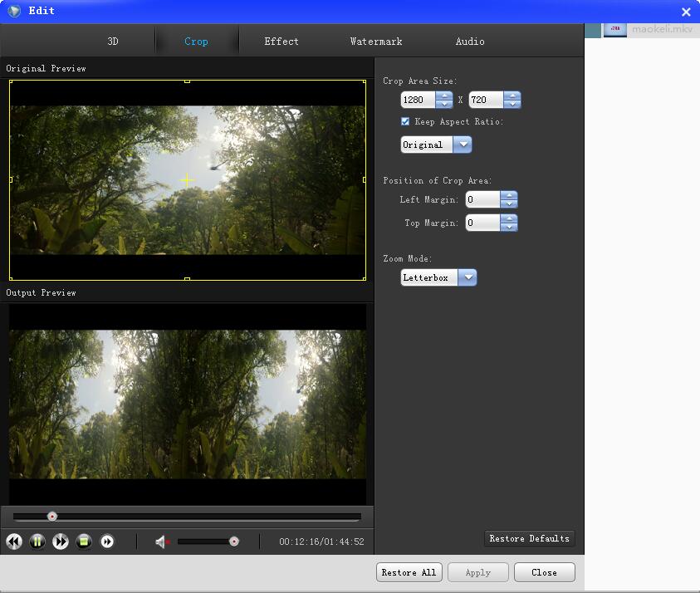The height and width of the screenshot is (593, 700).
Task: Click the Restore Defaults button
Action: click(529, 538)
